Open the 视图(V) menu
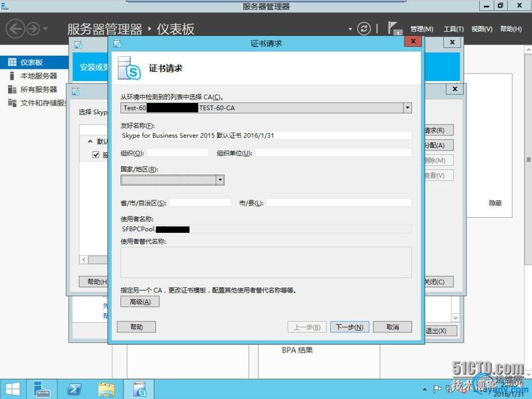This screenshot has height=399, width=532. 482,29
